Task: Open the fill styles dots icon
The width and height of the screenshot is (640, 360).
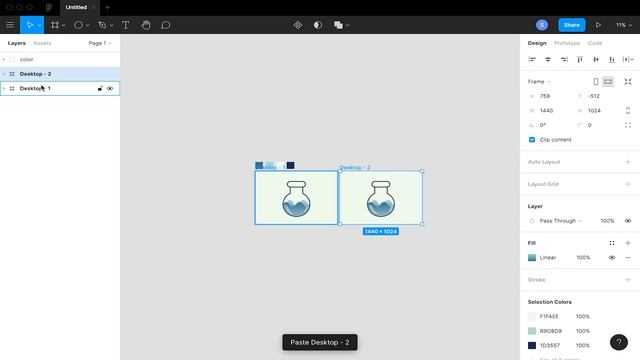Action: [x=611, y=243]
